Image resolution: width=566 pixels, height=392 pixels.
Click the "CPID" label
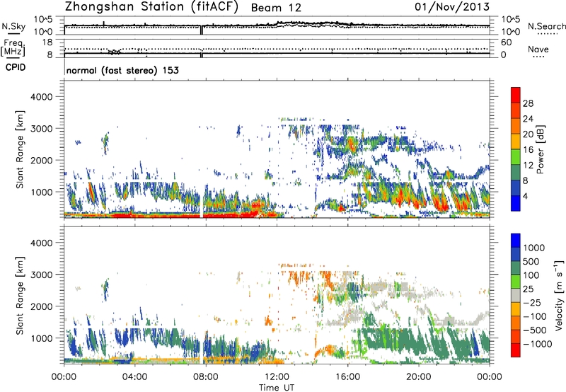click(x=16, y=67)
